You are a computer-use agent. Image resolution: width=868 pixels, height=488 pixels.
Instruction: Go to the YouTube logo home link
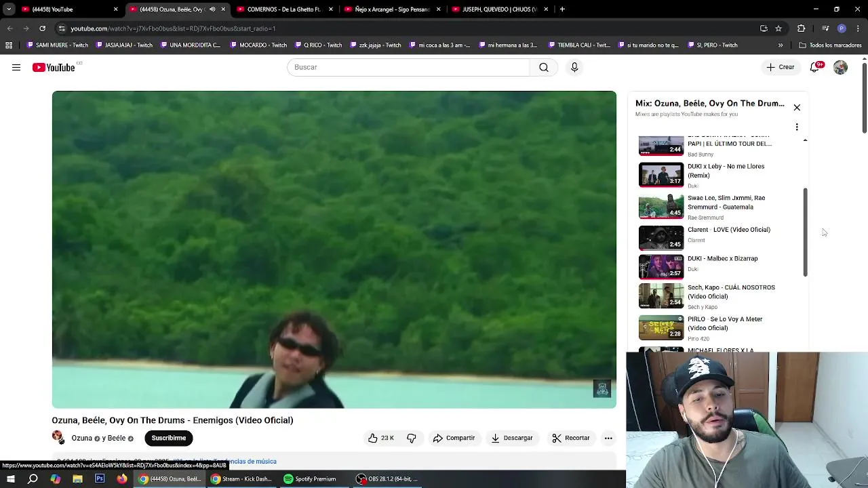[x=54, y=67]
